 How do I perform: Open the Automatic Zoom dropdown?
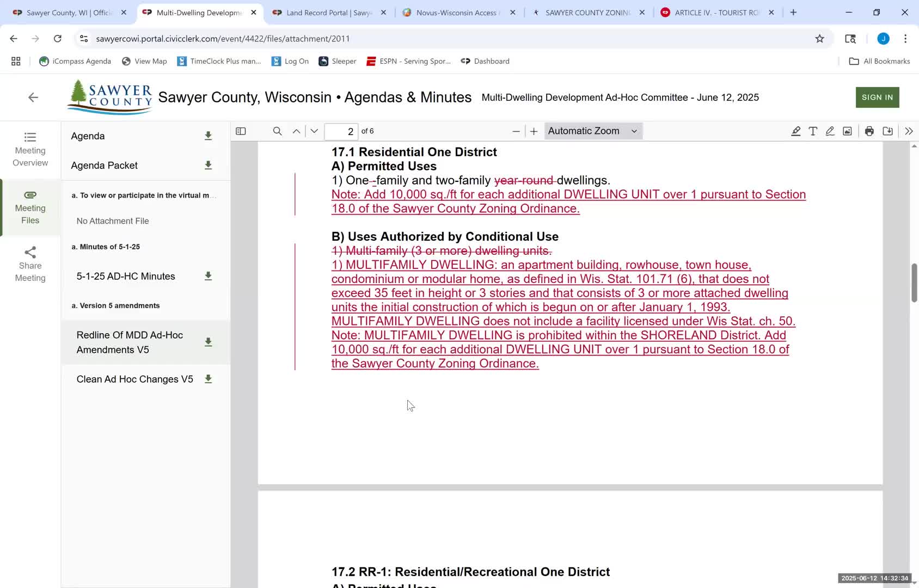click(592, 131)
